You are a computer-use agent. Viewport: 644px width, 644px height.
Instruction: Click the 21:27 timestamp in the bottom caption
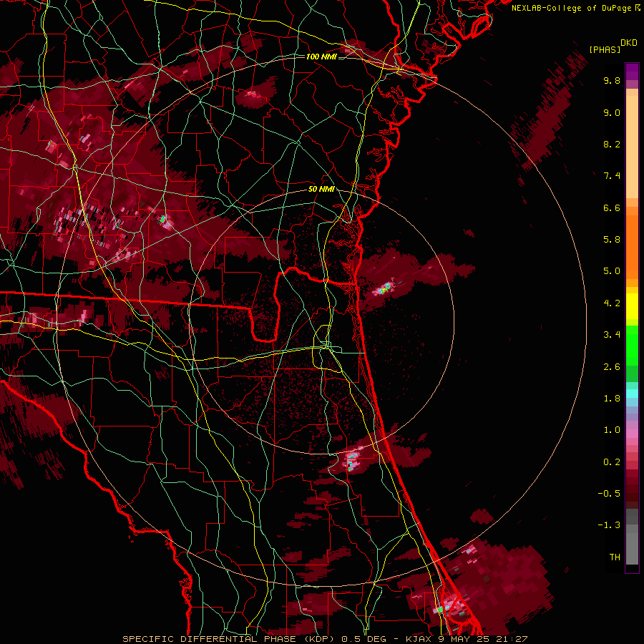[x=511, y=639]
